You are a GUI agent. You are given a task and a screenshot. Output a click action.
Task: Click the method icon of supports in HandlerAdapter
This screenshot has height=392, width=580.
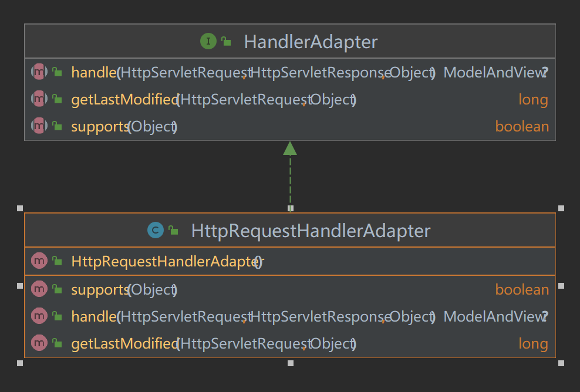(x=39, y=126)
